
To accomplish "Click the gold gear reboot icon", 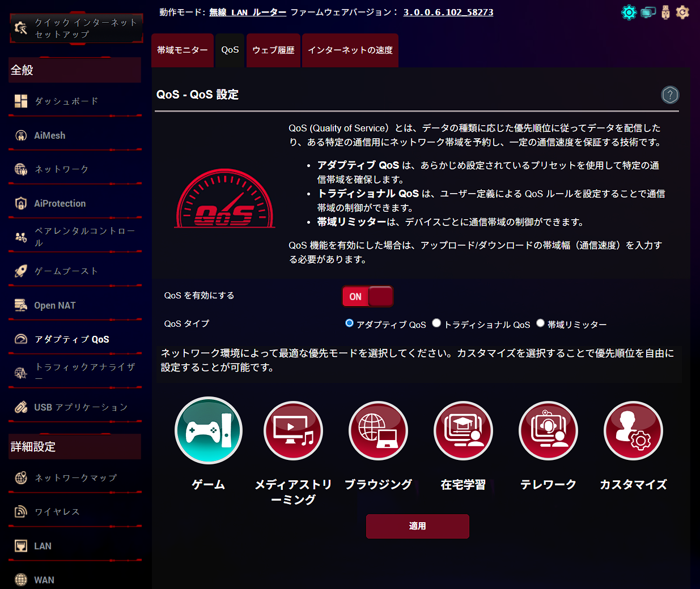I will 682,12.
